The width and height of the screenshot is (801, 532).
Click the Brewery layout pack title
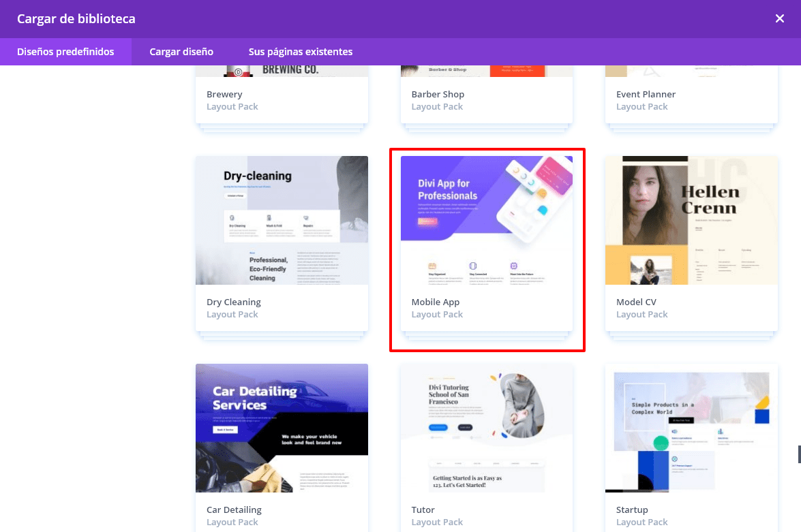[224, 95]
